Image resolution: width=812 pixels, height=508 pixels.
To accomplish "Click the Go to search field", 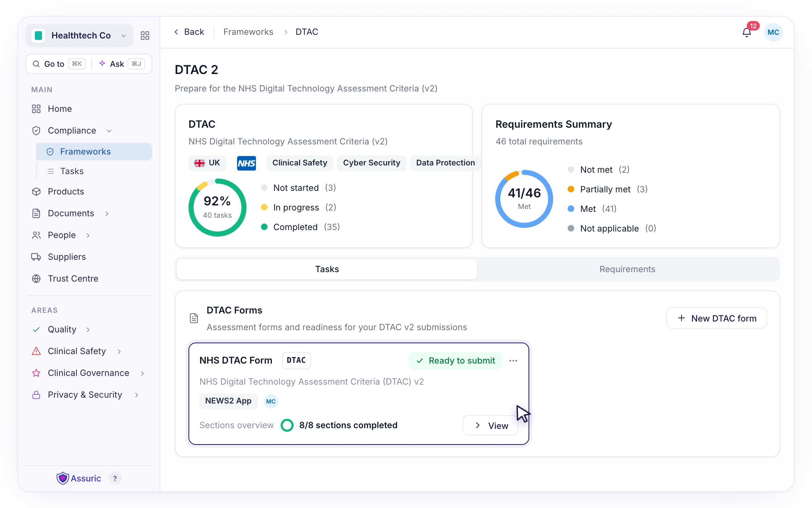I will coord(59,64).
